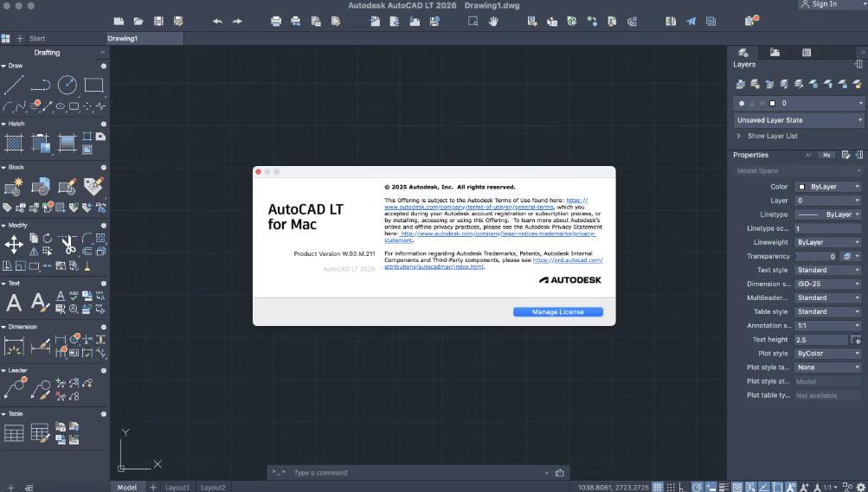Select the Rectangle draw tool
The image size is (868, 492).
[x=93, y=85]
